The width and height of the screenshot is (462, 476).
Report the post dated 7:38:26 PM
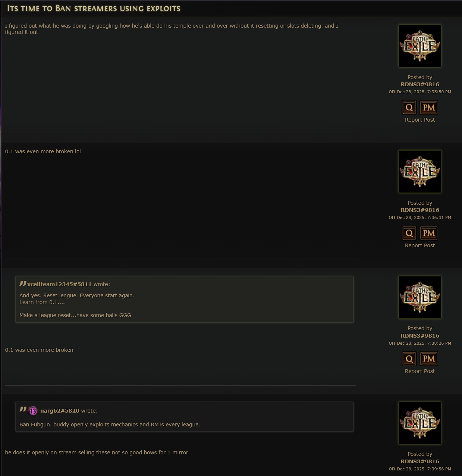click(420, 371)
